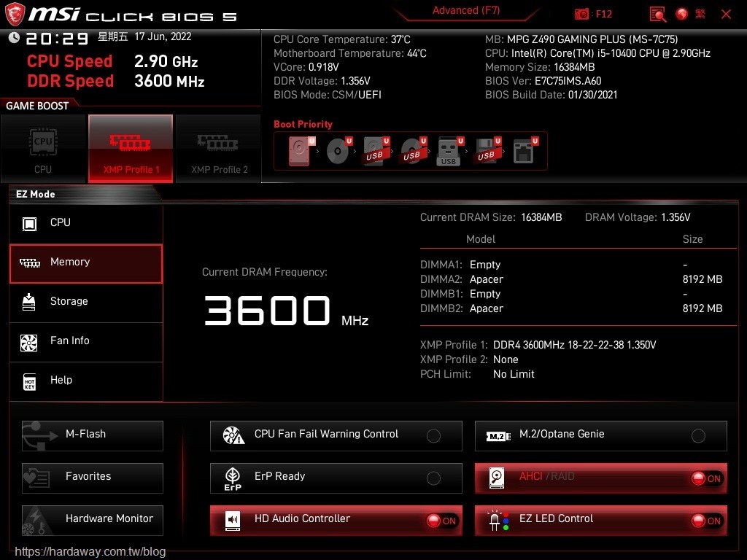The width and height of the screenshot is (747, 560).
Task: Click BIOS Ver E7C75IMS.A60 text
Action: pos(543,81)
